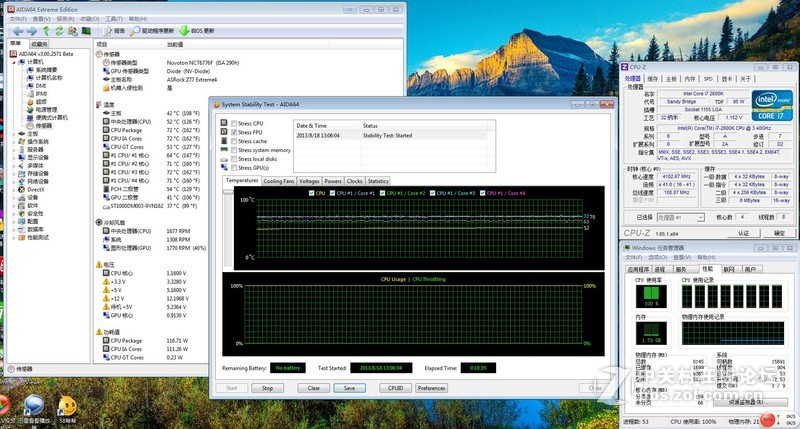Open the processor selection dropdown in CPU-Z
800x429 pixels.
click(681, 217)
